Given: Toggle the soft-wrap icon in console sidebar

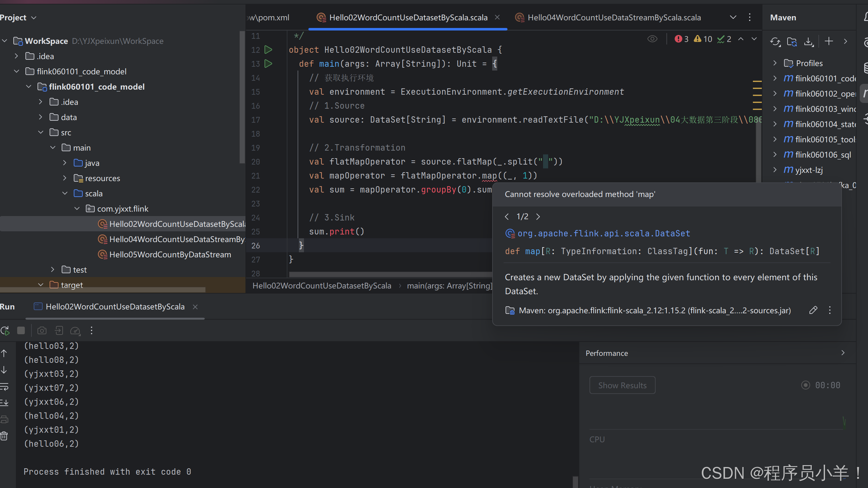Looking at the screenshot, I should 4,387.
